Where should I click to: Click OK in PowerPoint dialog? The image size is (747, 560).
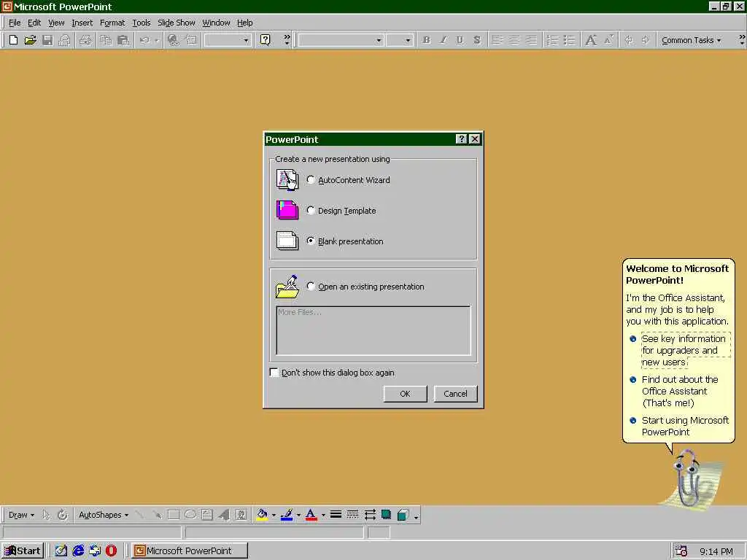pyautogui.click(x=405, y=394)
